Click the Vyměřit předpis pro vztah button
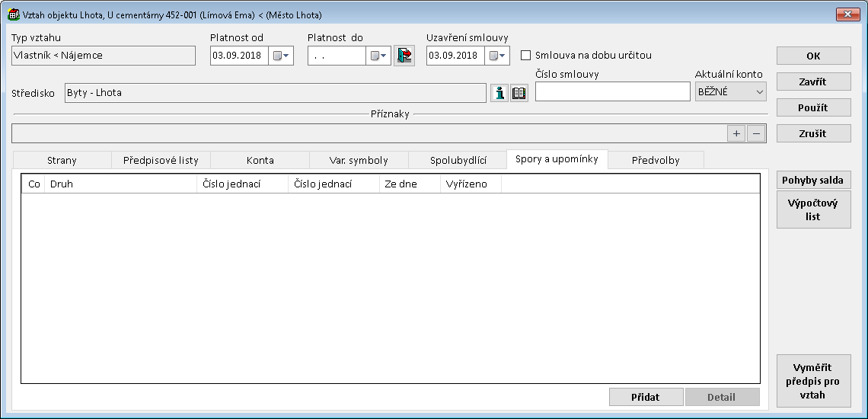This screenshot has height=419, width=868. pos(813,380)
